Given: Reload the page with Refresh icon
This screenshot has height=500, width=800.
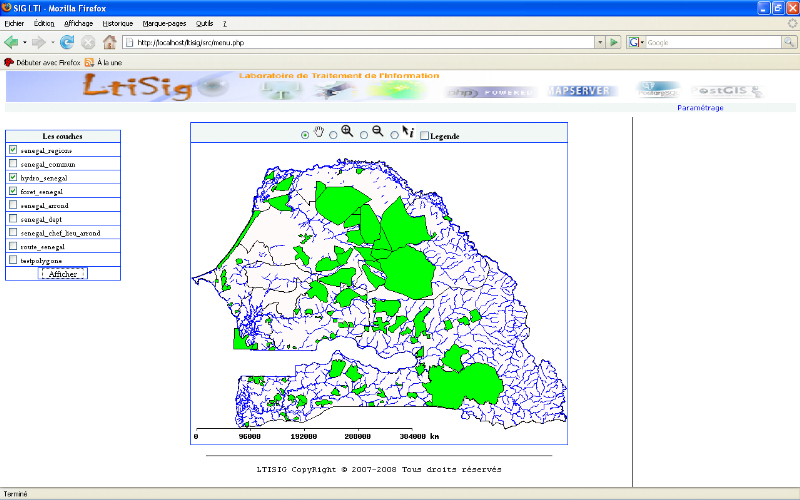Looking at the screenshot, I should coord(67,42).
